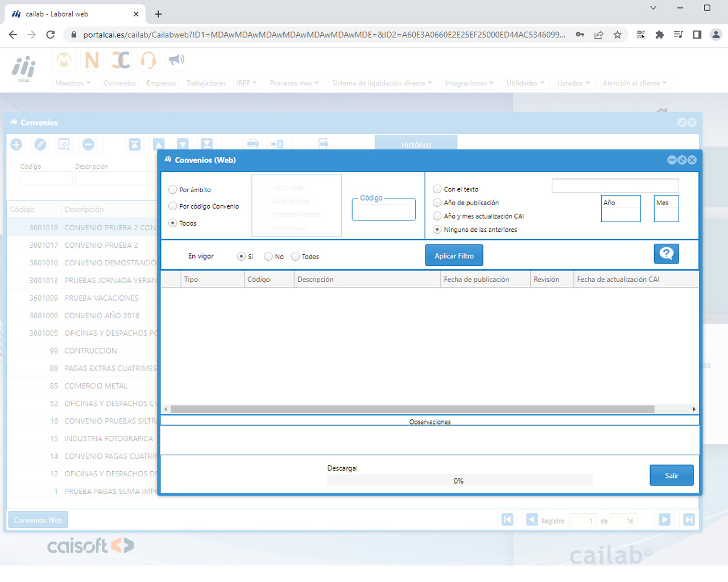Click the Aplicar Filtro button
Screen dimensions: 728x582
point(454,256)
